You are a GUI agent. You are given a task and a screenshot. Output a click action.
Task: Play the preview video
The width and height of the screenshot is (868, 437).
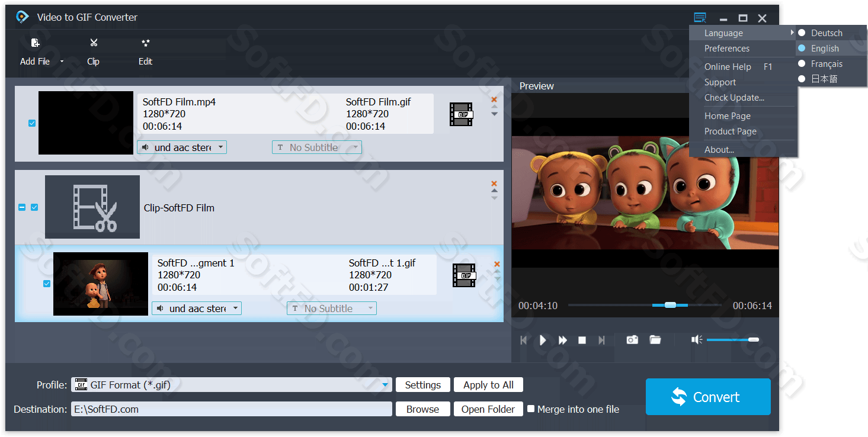(543, 340)
